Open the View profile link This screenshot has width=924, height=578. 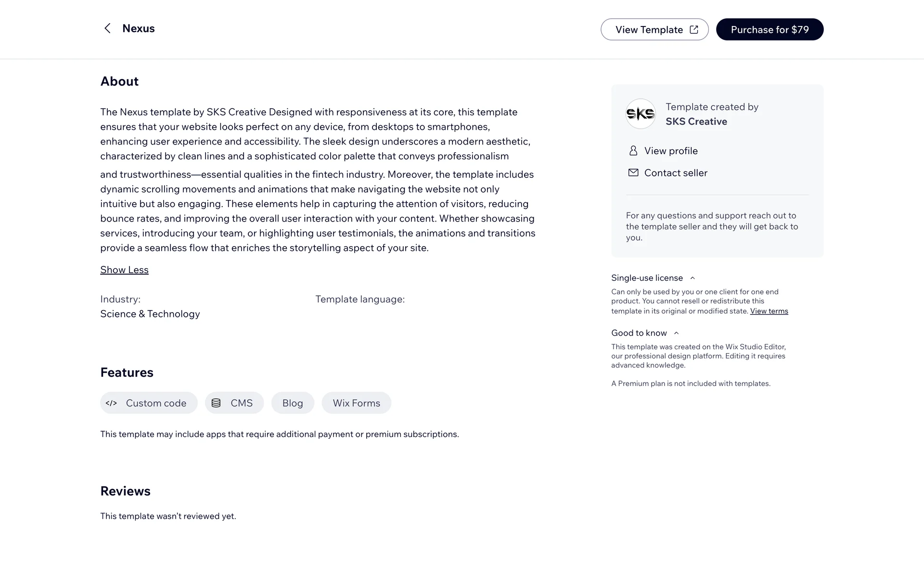(671, 151)
